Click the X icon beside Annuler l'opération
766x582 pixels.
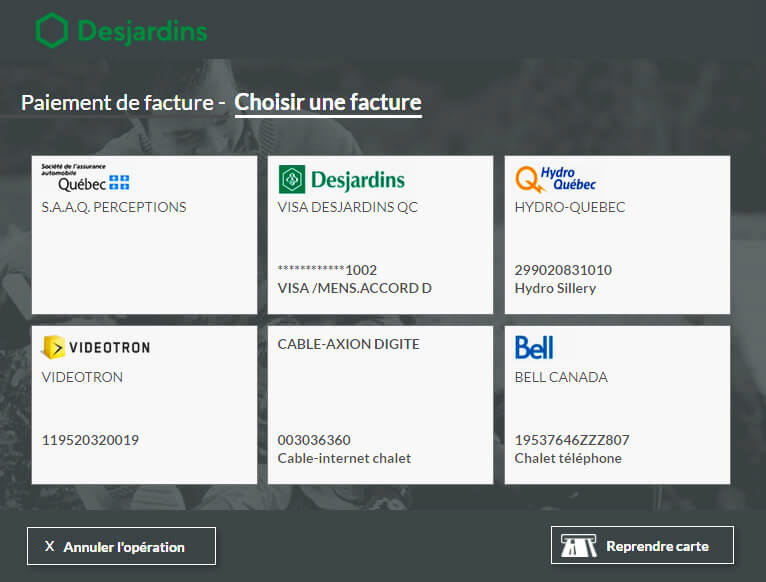[50, 547]
